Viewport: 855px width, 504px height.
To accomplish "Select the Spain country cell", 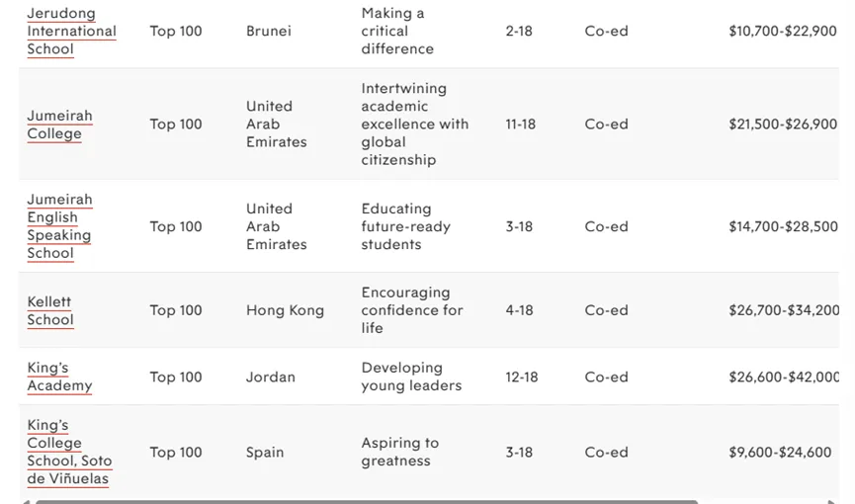I will coord(265,452).
